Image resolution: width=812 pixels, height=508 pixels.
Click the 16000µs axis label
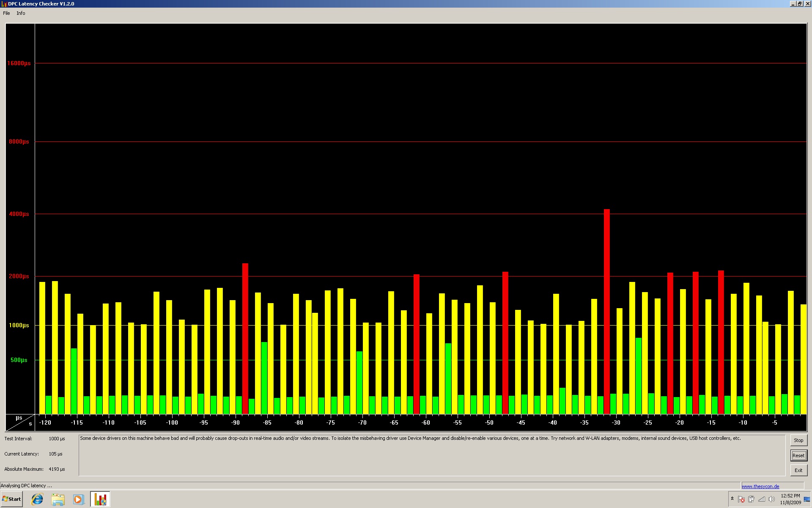tap(19, 63)
